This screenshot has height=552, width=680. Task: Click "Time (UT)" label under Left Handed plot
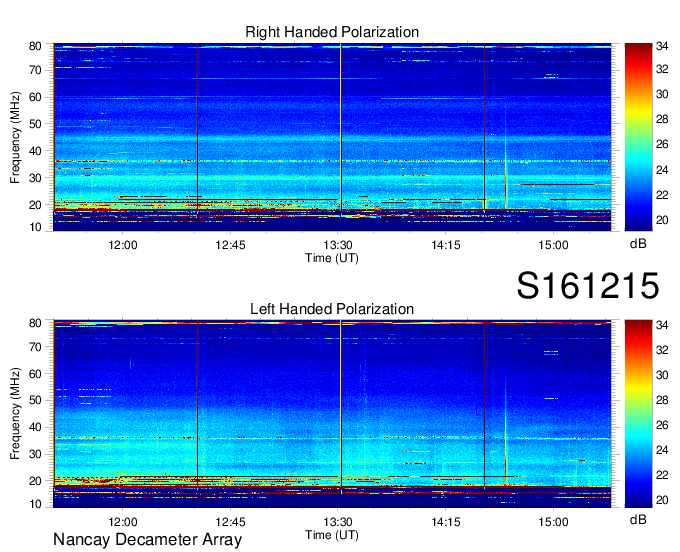pyautogui.click(x=332, y=535)
